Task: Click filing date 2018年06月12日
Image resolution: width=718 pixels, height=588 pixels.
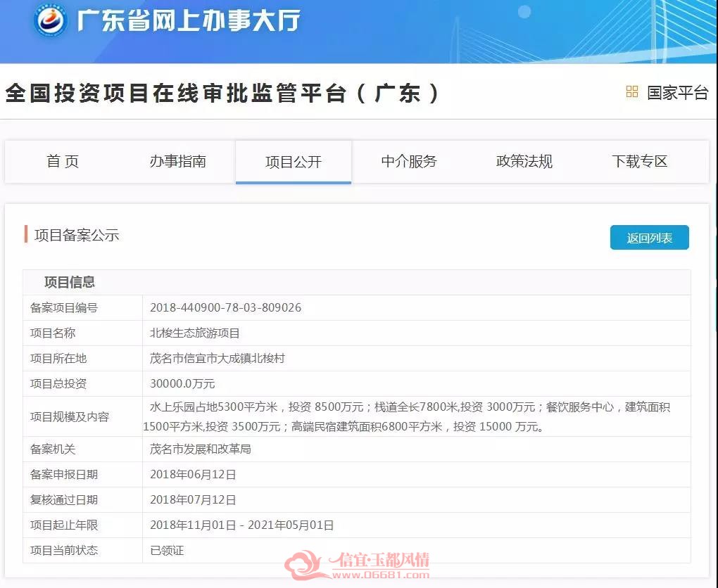Action: [193, 475]
